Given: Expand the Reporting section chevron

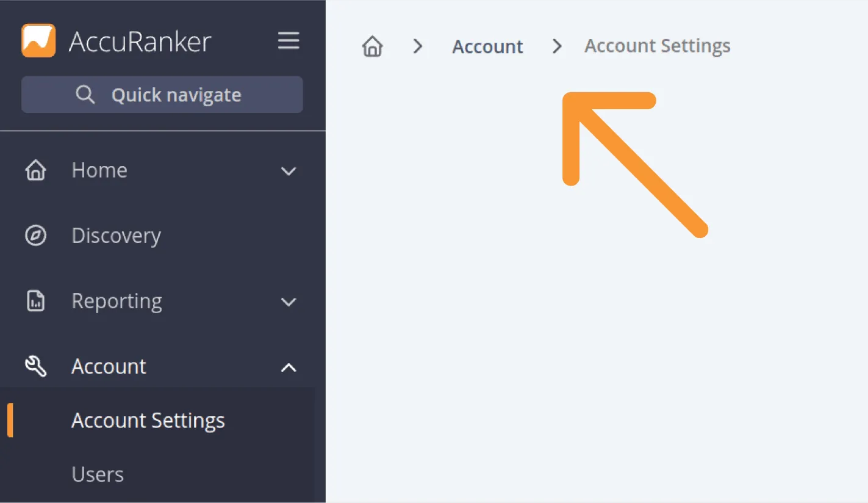Looking at the screenshot, I should pos(289,302).
